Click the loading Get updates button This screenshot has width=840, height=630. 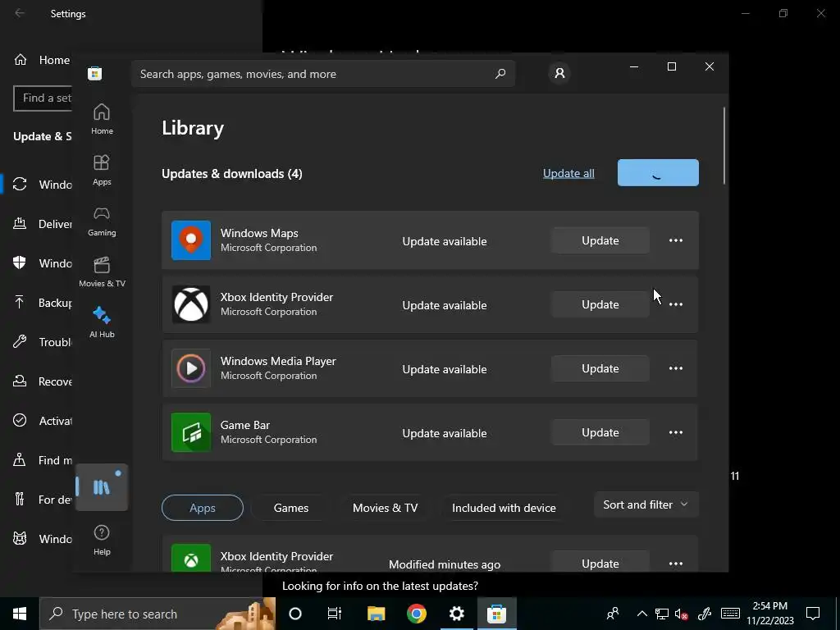tap(658, 172)
